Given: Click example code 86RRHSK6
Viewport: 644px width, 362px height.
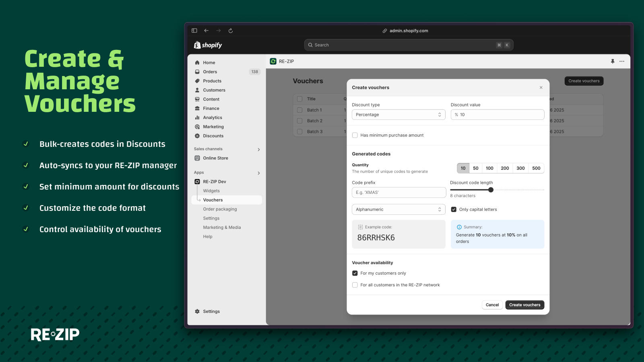Looking at the screenshot, I should tap(376, 238).
